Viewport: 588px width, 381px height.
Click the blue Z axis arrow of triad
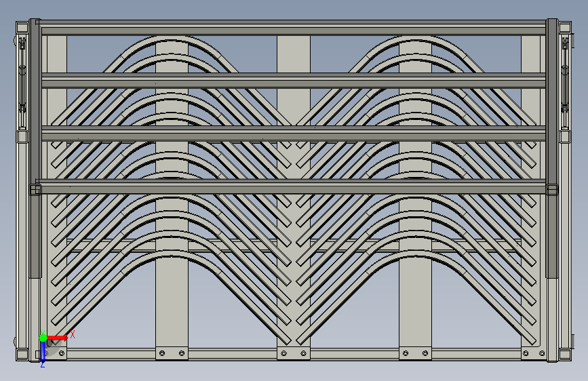43,352
